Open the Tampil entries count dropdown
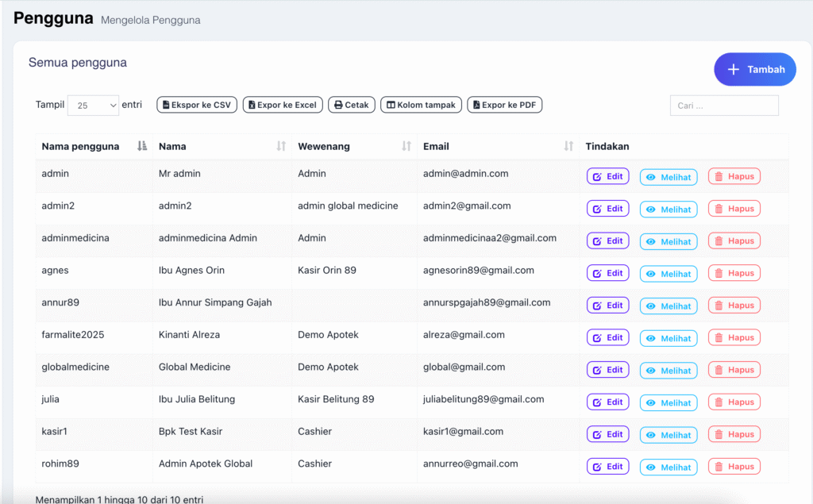The image size is (813, 504). 93,106
